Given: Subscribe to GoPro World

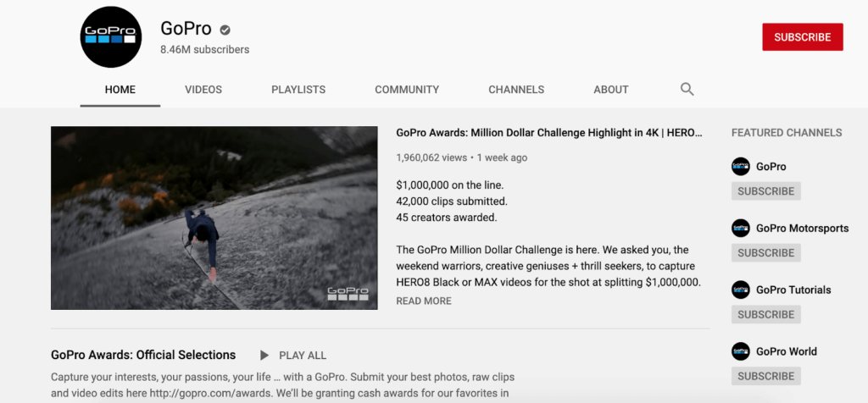Looking at the screenshot, I should (x=765, y=376).
